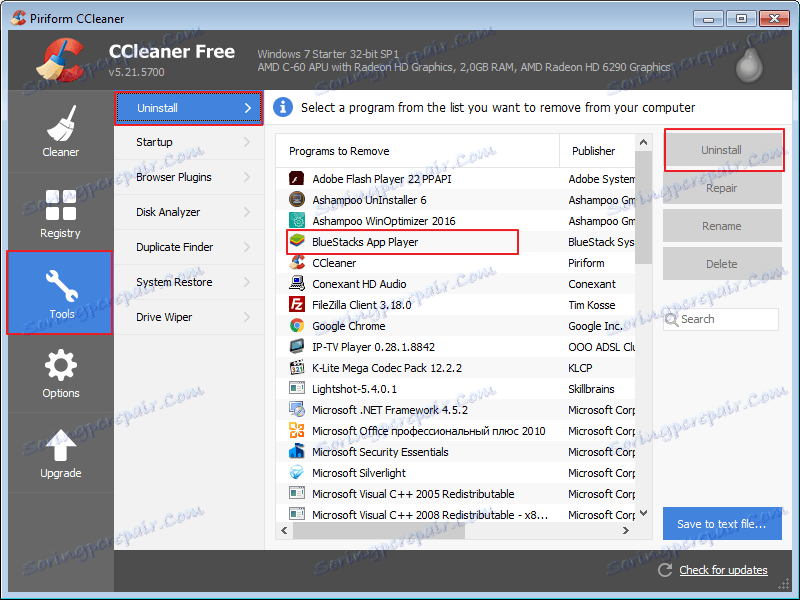This screenshot has height=600, width=800.
Task: Click the Ashampoo WinOptimizer 2016 icon
Action: [296, 220]
